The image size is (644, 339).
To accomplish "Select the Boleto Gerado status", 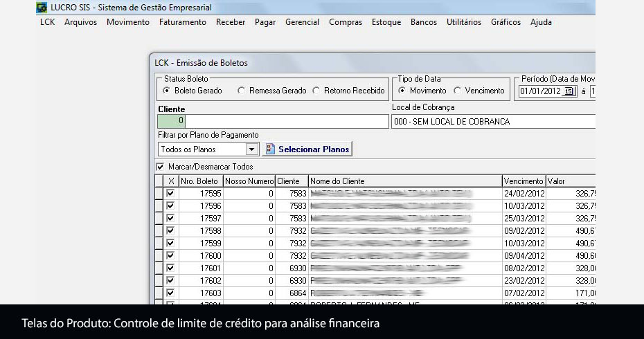I will pyautogui.click(x=166, y=91).
